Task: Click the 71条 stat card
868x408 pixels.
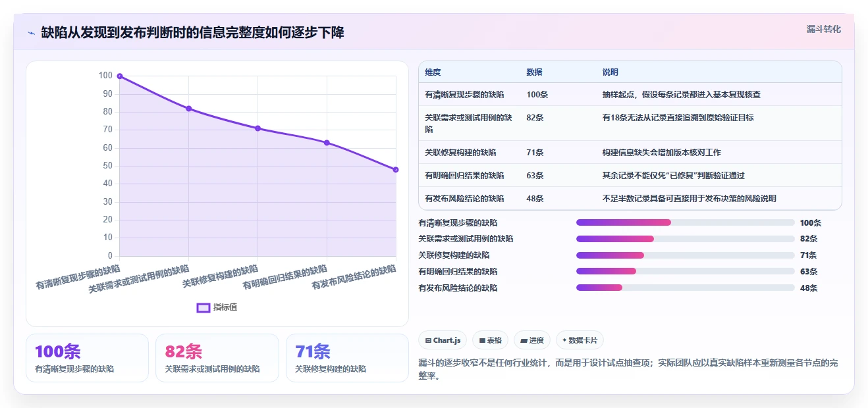Action: [348, 358]
